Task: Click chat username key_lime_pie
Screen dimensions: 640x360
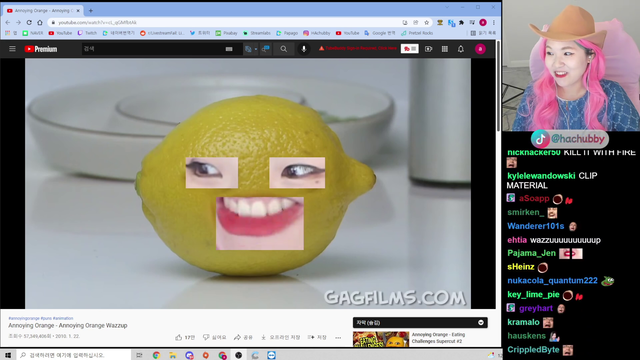Action: [x=533, y=294]
